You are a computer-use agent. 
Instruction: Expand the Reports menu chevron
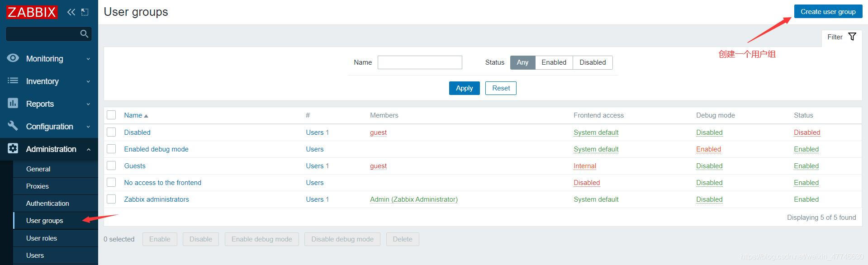tap(88, 104)
